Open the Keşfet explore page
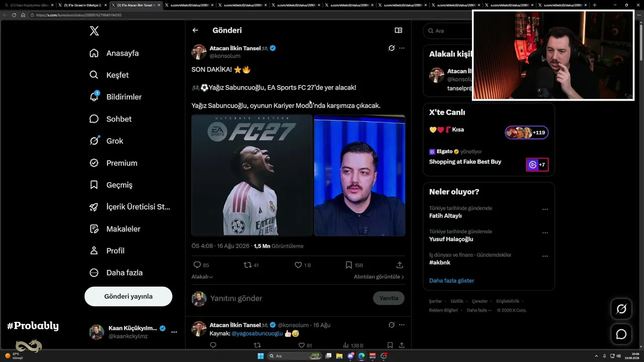644x362 pixels. pos(109,75)
